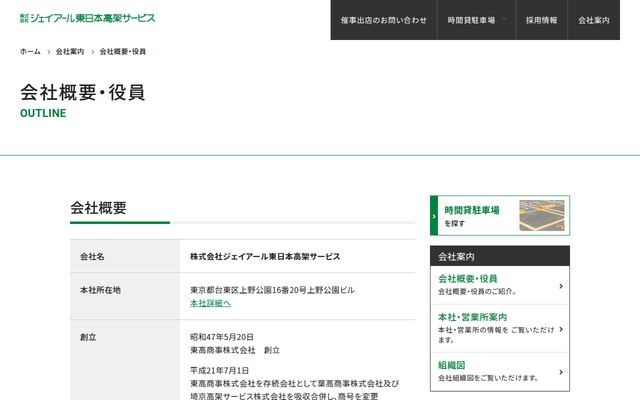Select 平成21年7月1日 date text
The width and height of the screenshot is (640, 400).
coord(220,371)
